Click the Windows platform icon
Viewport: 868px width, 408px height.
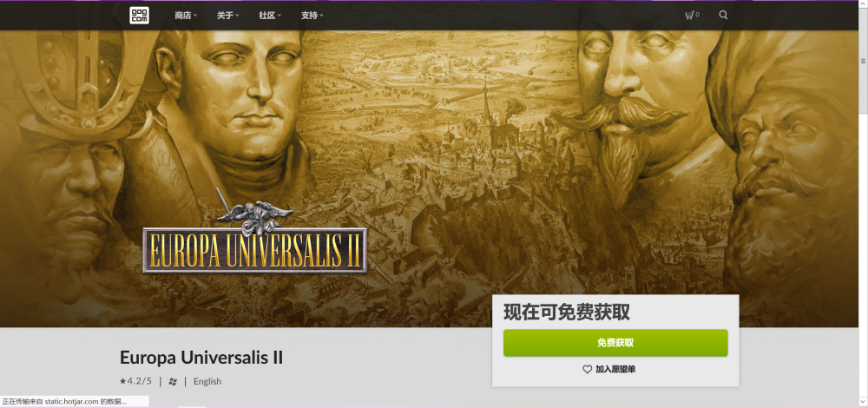pyautogui.click(x=173, y=381)
